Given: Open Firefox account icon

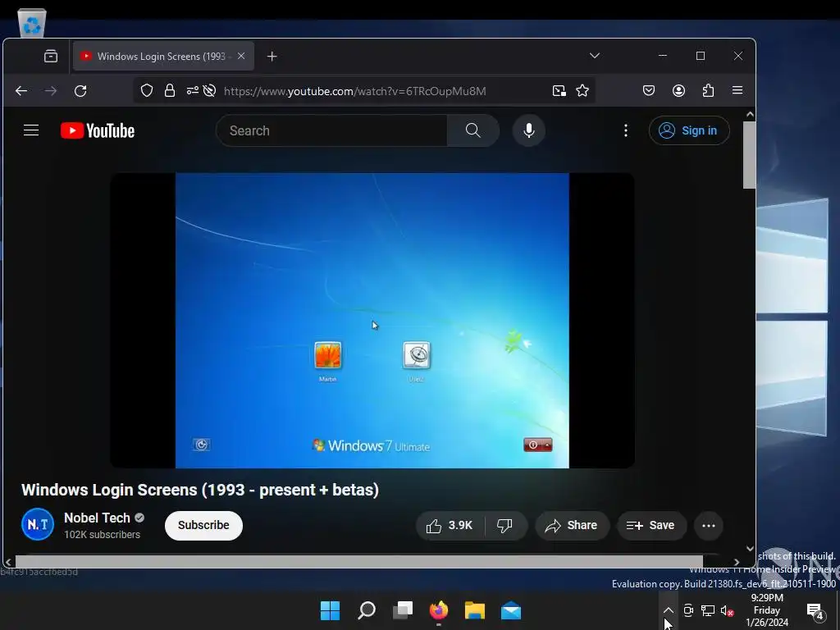Looking at the screenshot, I should tap(678, 90).
